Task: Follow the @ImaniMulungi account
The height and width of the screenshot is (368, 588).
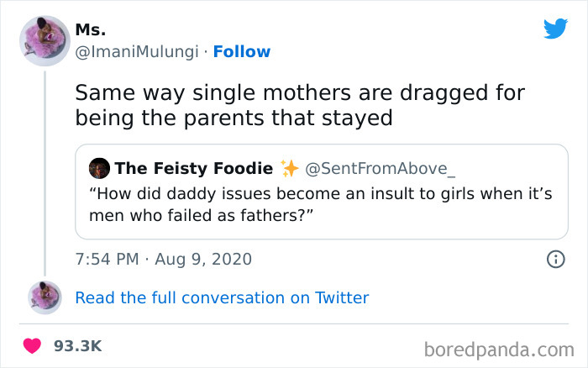Action: [x=242, y=52]
